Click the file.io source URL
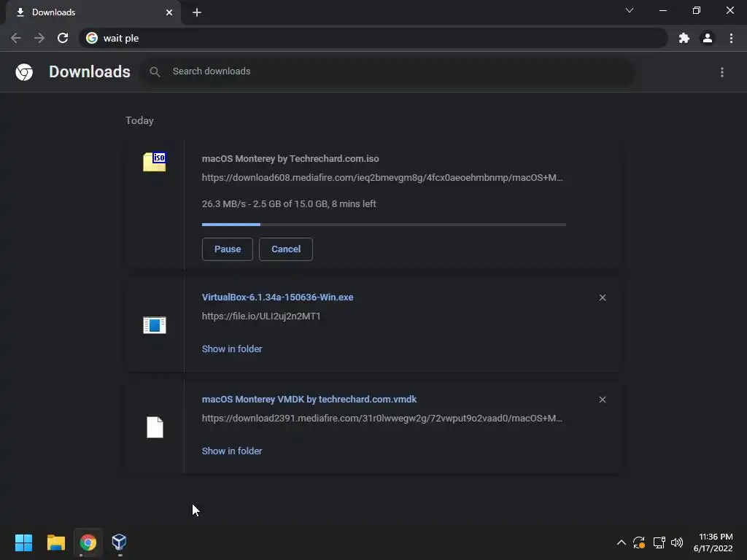747x560 pixels. [x=261, y=316]
